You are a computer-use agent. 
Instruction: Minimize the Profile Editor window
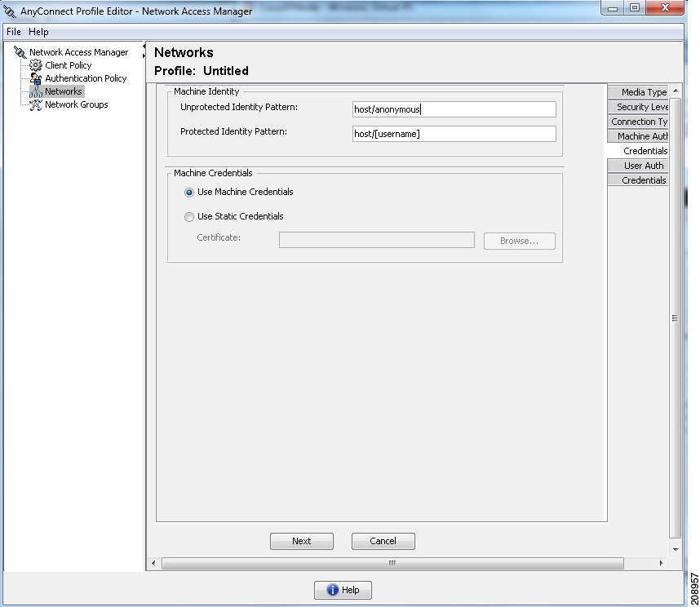tap(613, 8)
